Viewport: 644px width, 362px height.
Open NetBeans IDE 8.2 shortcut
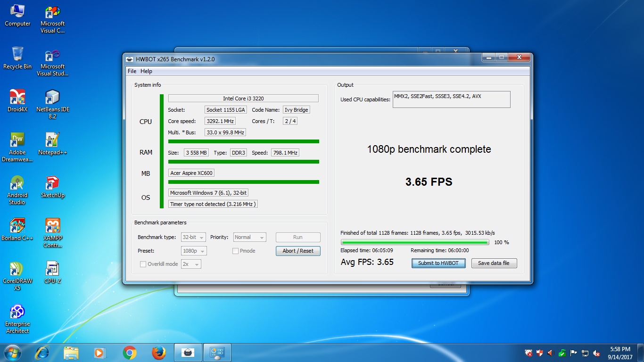click(52, 105)
